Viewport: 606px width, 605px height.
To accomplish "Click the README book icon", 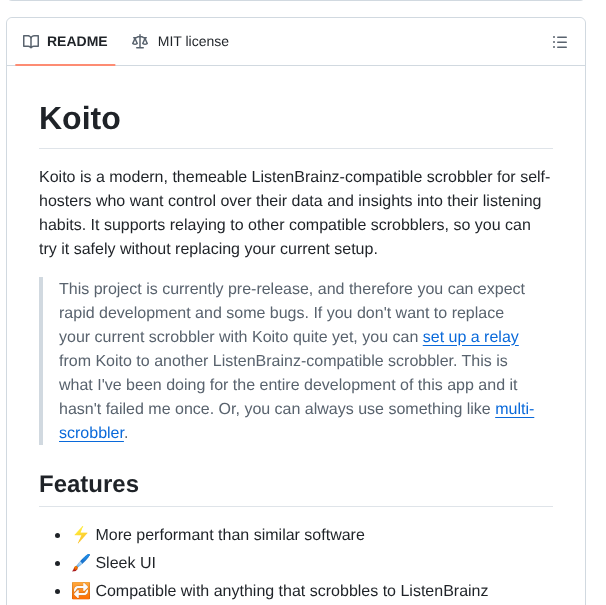I will pos(31,41).
